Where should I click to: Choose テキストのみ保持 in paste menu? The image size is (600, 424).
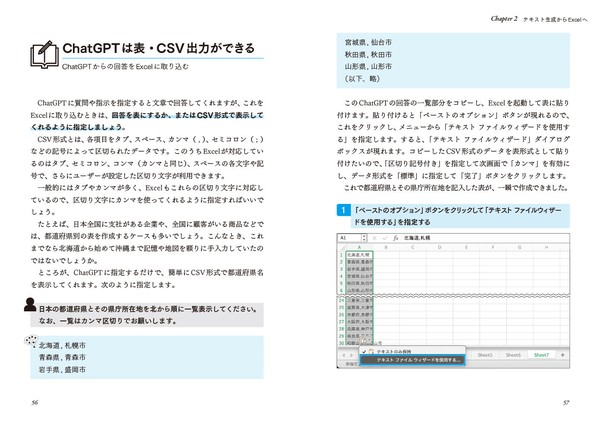pos(412,351)
